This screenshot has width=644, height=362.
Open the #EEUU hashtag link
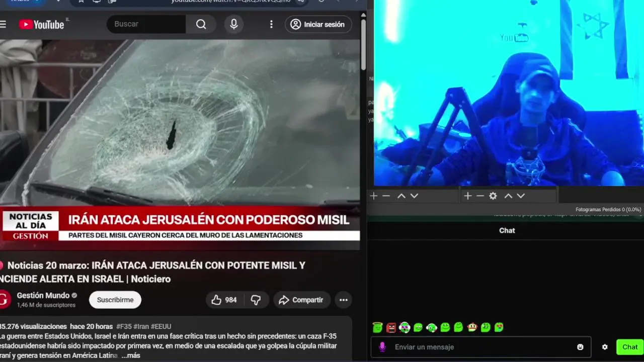pyautogui.click(x=161, y=326)
